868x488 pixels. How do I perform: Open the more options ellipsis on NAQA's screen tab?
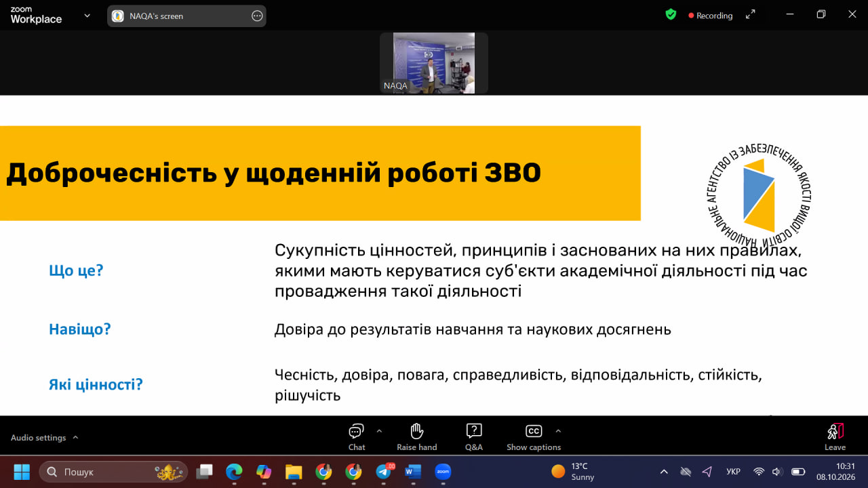[257, 16]
